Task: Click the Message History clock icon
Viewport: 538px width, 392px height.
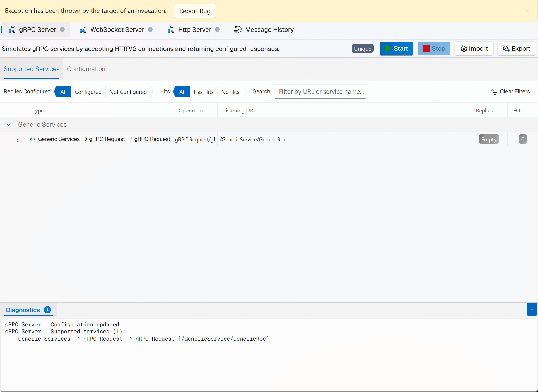Action: coord(238,30)
